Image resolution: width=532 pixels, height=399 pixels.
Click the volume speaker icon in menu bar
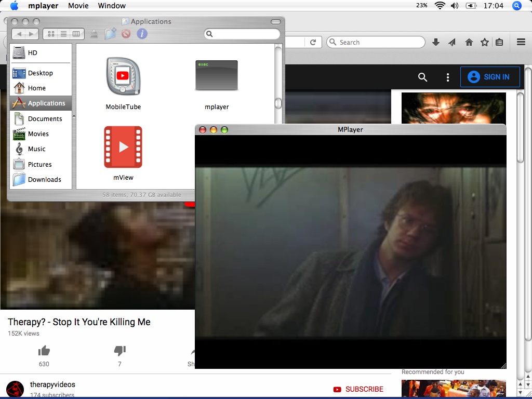455,5
